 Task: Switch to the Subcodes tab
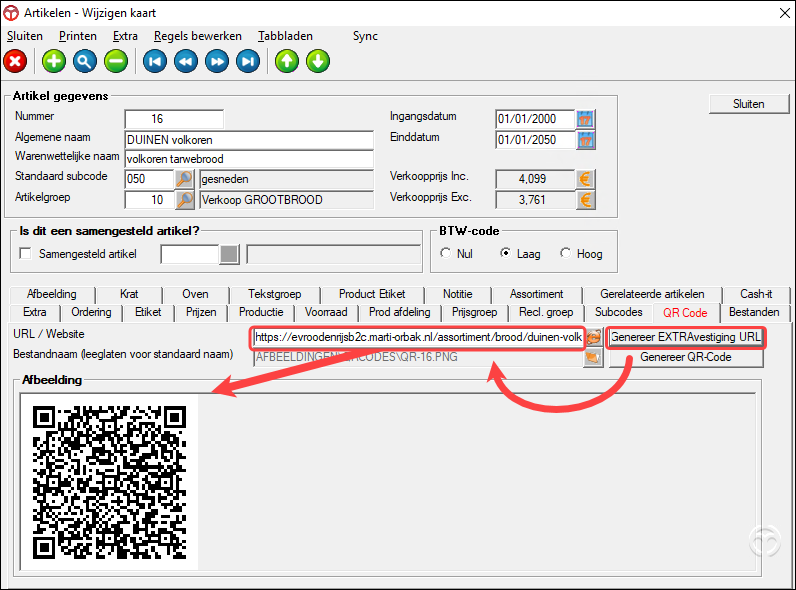[x=619, y=312]
